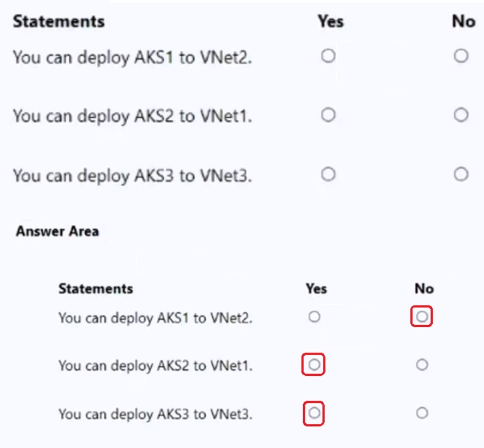The image size is (484, 448).
Task: Select No for deploying AKS3 to VNet3
Action: pyautogui.click(x=461, y=174)
